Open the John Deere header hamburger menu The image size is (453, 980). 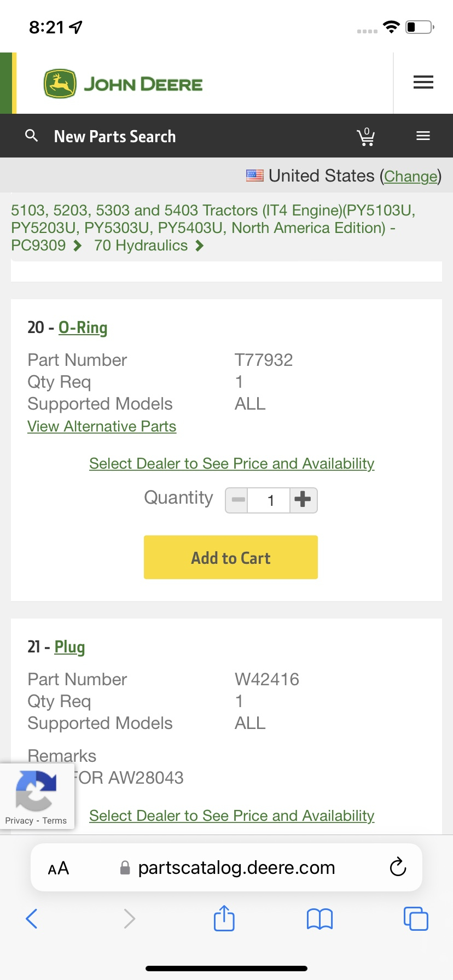(423, 83)
